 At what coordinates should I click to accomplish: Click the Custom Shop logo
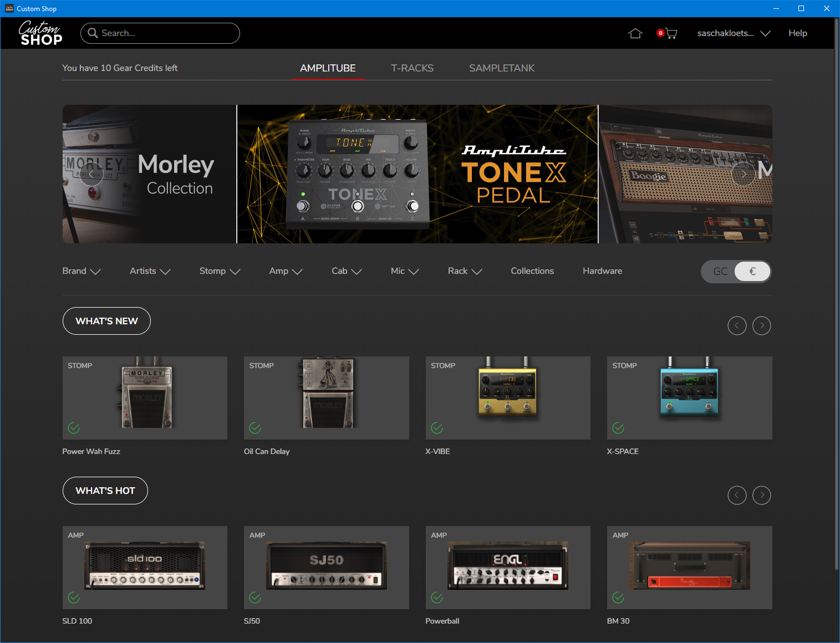pos(40,33)
